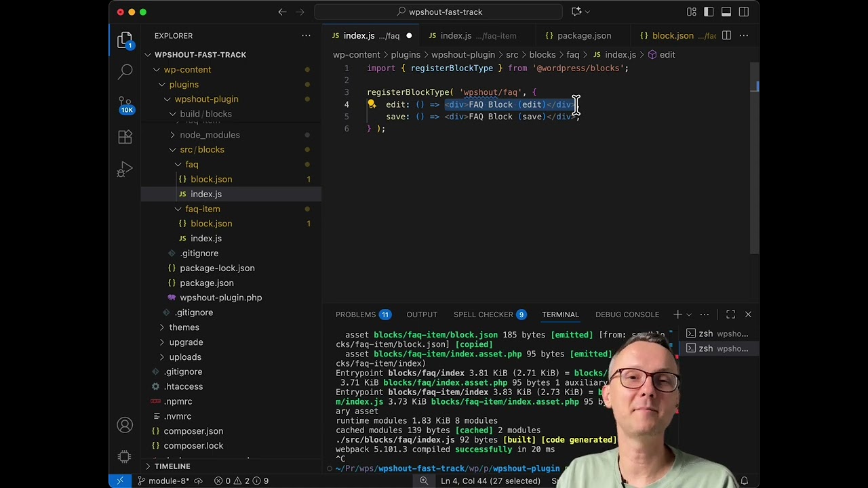868x488 pixels.
Task: Split the editor to the right
Action: click(x=726, y=35)
